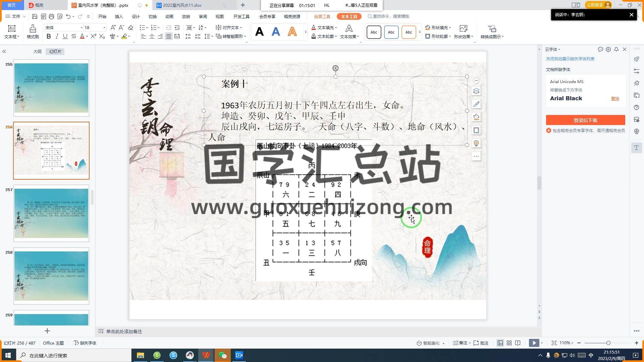Image resolution: width=644 pixels, height=362 pixels.
Task: Toggle underline formatting
Action: [65, 36]
